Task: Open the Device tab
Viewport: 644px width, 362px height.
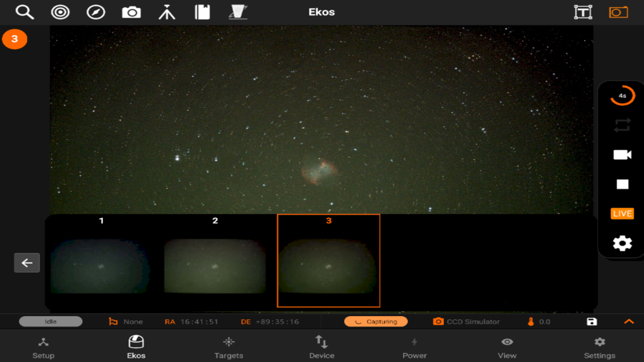Action: point(321,348)
